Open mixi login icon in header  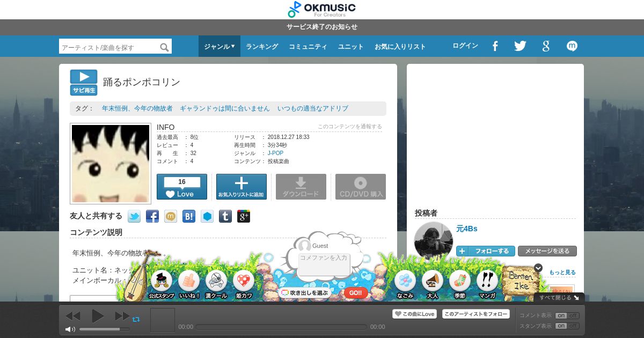572,46
